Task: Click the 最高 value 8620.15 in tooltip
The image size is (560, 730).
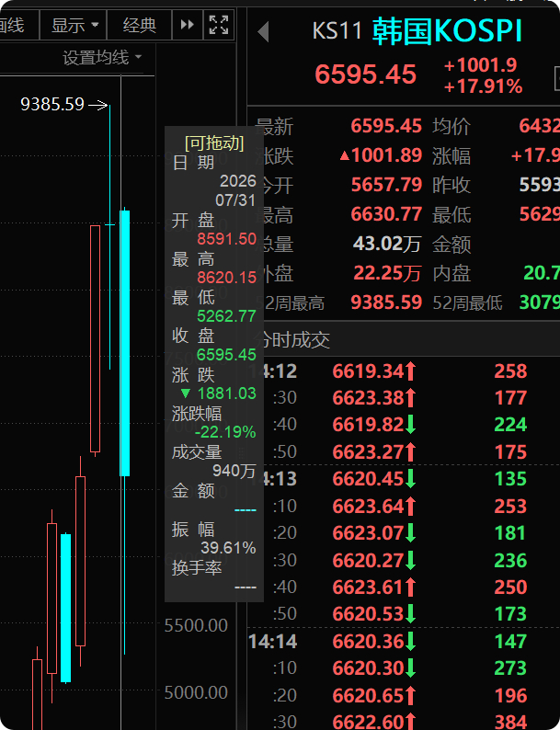Action: coord(227,278)
